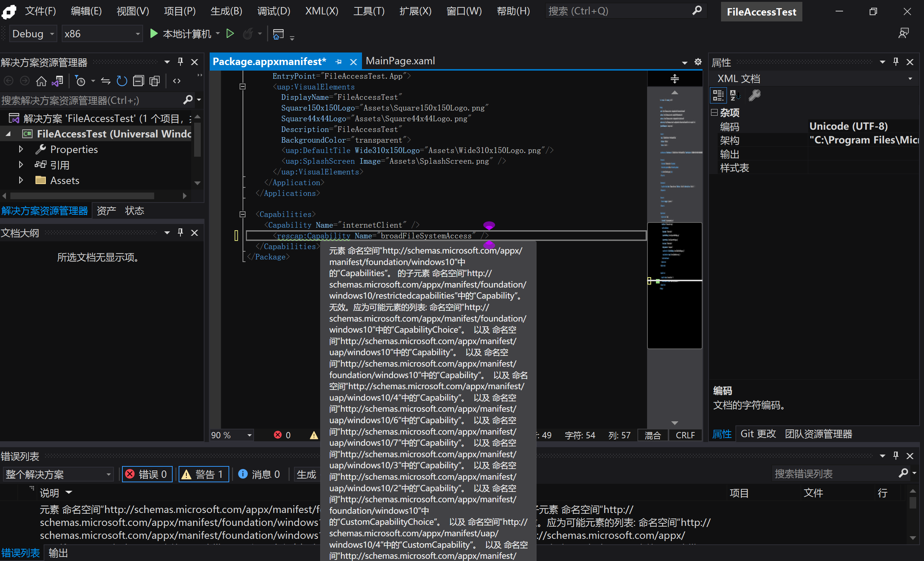924x561 pixels.
Task: Click the Property Pages wrench icon
Action: [x=755, y=95]
